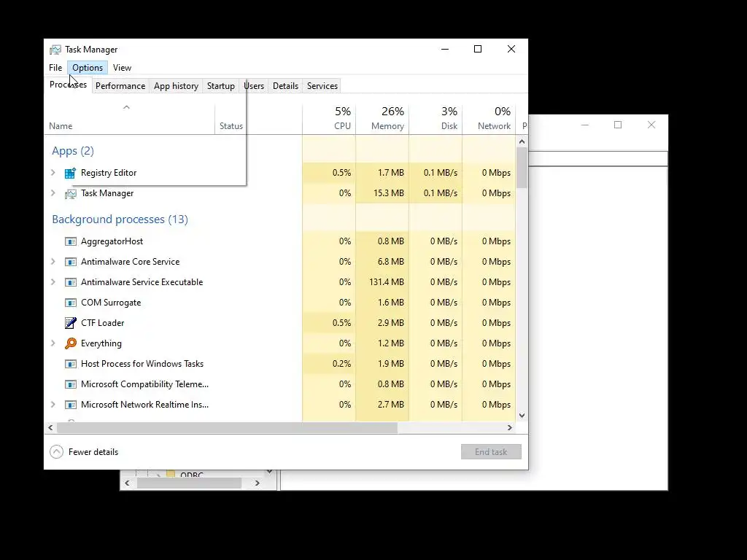
Task: Click the Registry Editor tree scroll right arrow
Action: [x=258, y=483]
